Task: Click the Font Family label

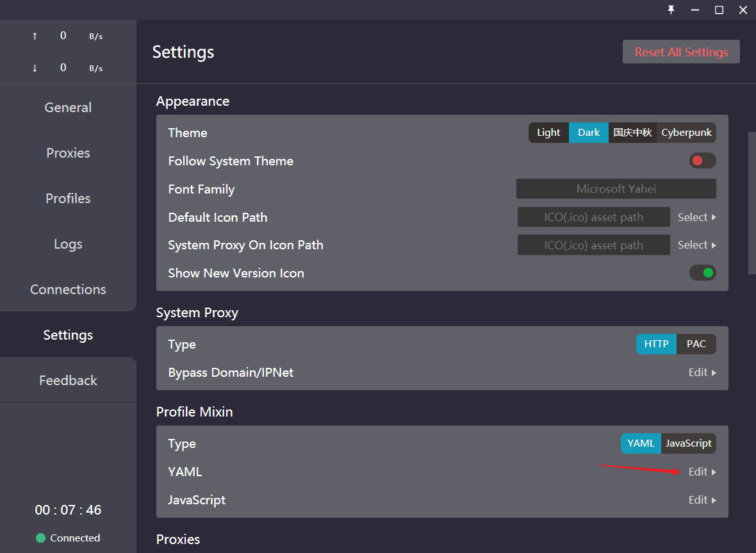Action: tap(202, 190)
